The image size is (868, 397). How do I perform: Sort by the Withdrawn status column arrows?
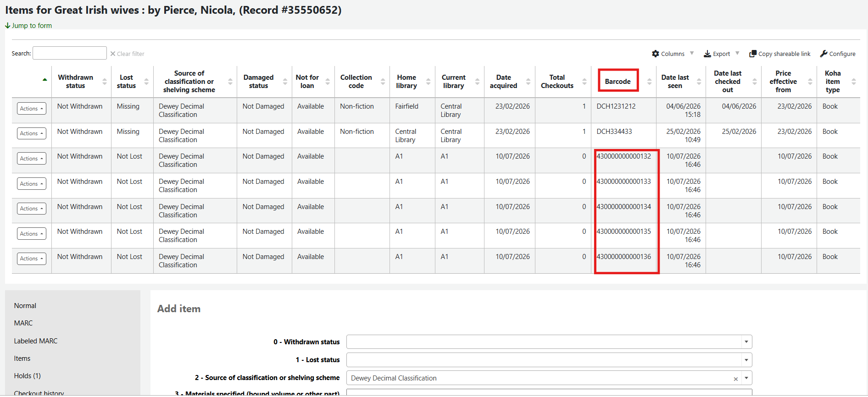[x=105, y=82]
